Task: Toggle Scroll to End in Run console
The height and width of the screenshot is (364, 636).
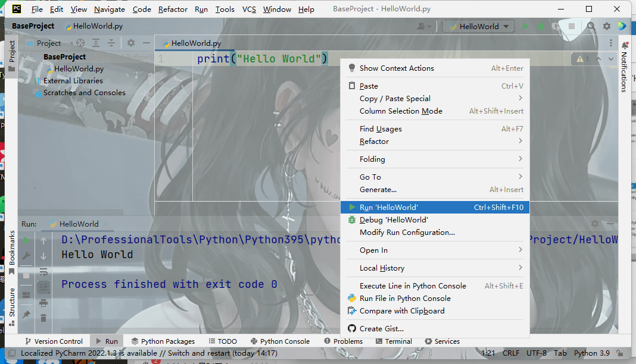Action: pos(43,287)
